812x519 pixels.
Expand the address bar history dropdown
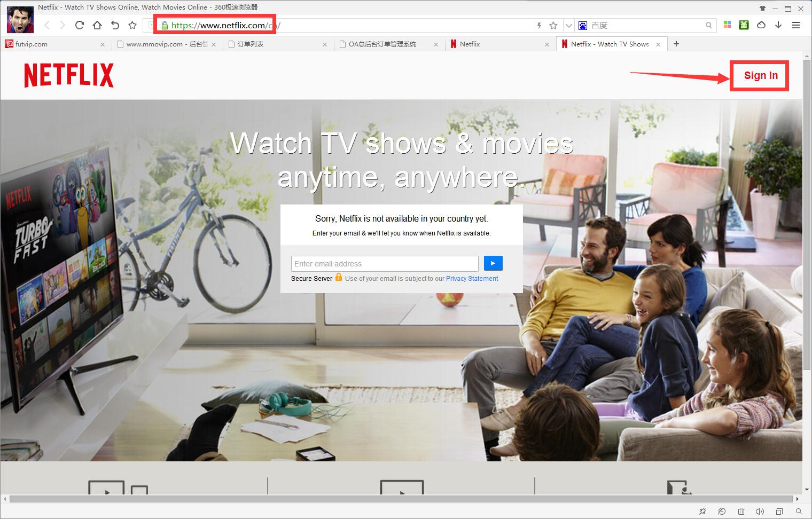[x=568, y=25]
